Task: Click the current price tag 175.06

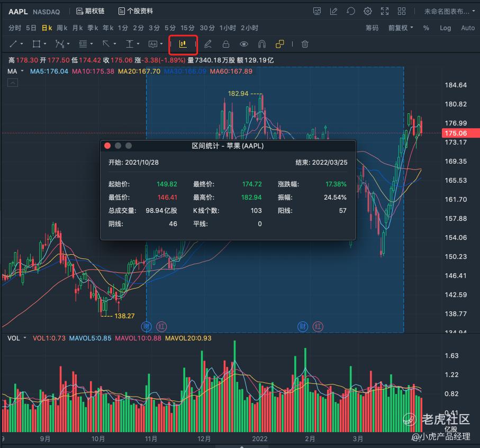Action: [460, 133]
